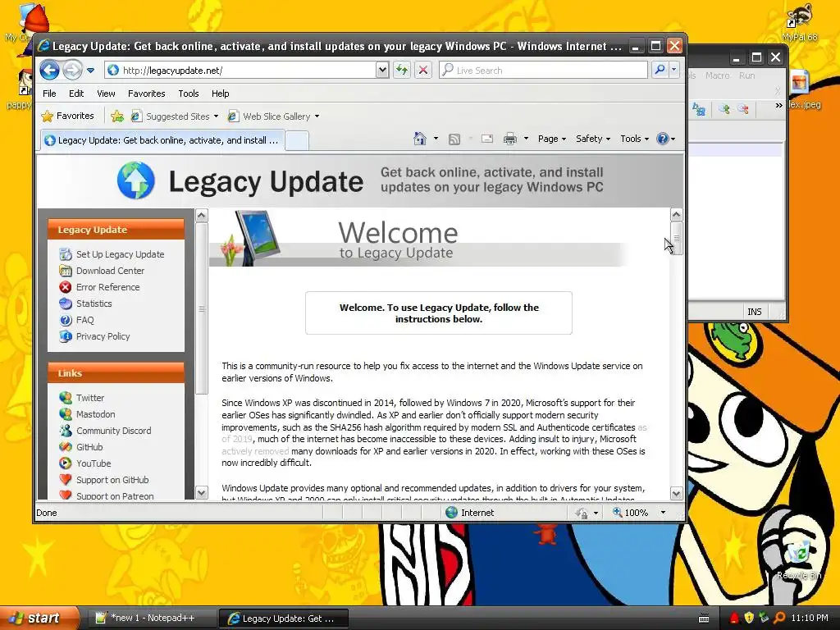Open the Favorites star button
Screen dimensions: 840x630
pos(68,116)
